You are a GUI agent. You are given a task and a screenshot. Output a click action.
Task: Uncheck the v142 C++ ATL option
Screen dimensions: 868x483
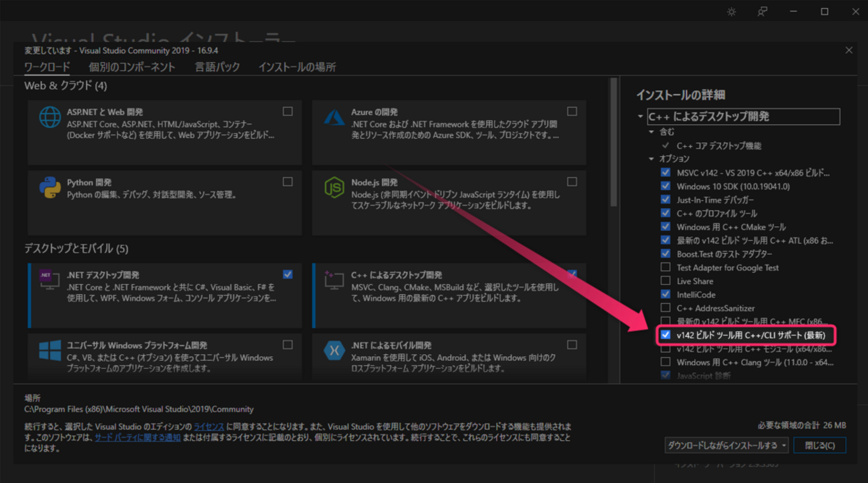coord(665,240)
